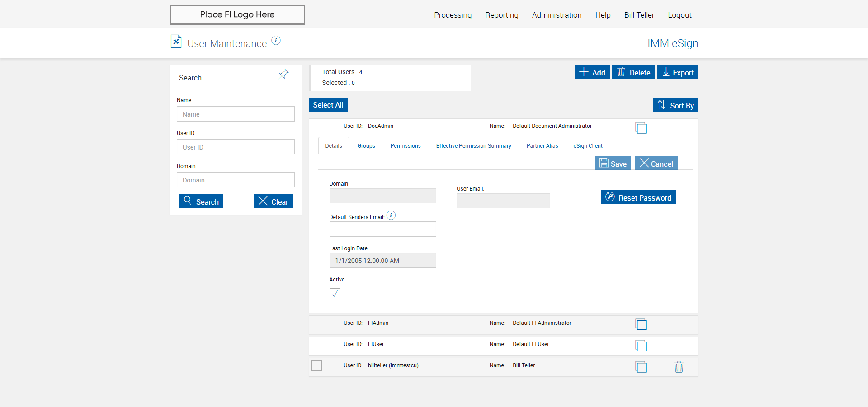868x407 pixels.
Task: Open the Sort By dropdown
Action: pos(675,105)
